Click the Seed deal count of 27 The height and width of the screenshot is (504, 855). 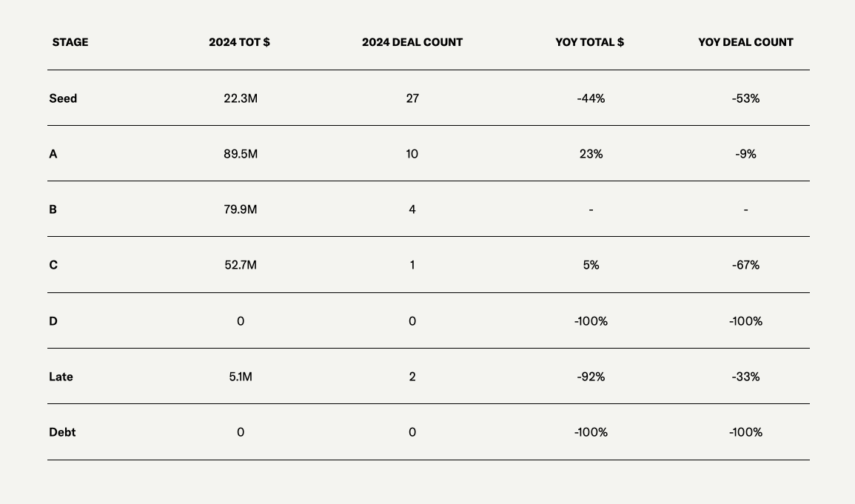click(412, 98)
